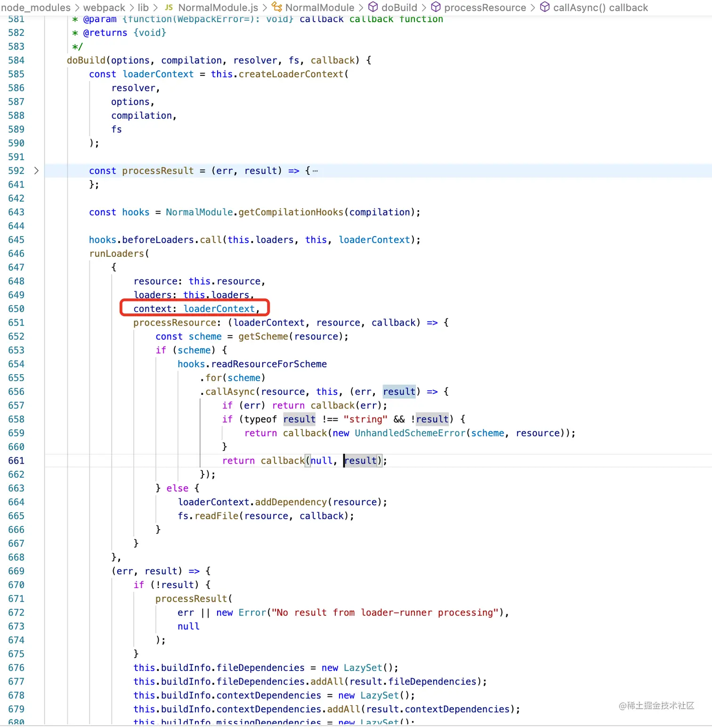Click processResult identifier on line 592

click(158, 171)
